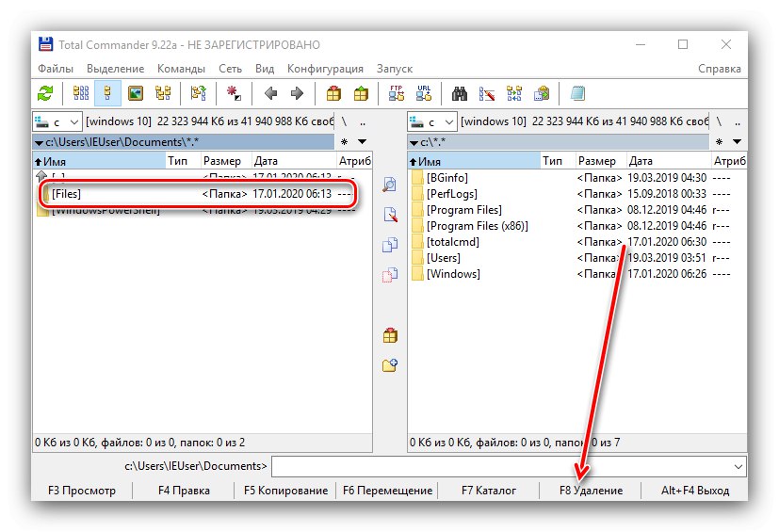Sort right panel by Дата column

pyautogui.click(x=668, y=161)
